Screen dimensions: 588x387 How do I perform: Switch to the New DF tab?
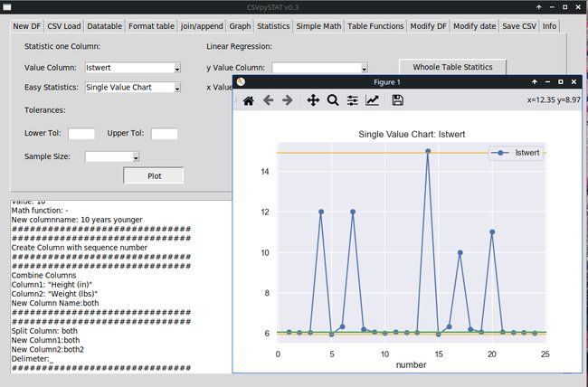26,26
